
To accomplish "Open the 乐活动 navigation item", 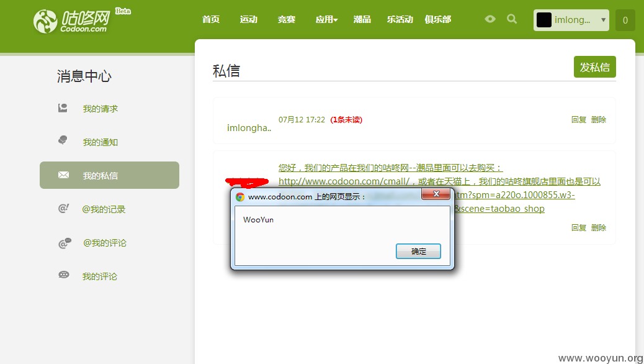I will 400,19.
